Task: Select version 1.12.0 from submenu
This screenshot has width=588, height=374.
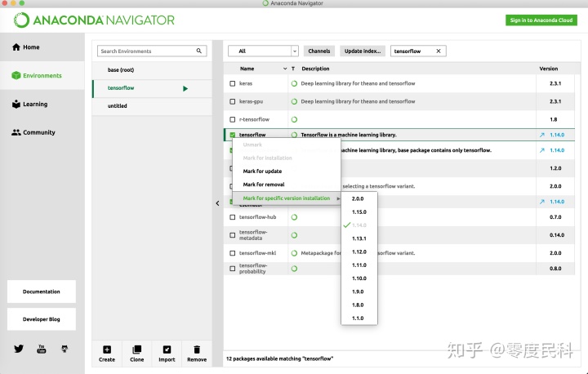Action: click(359, 252)
